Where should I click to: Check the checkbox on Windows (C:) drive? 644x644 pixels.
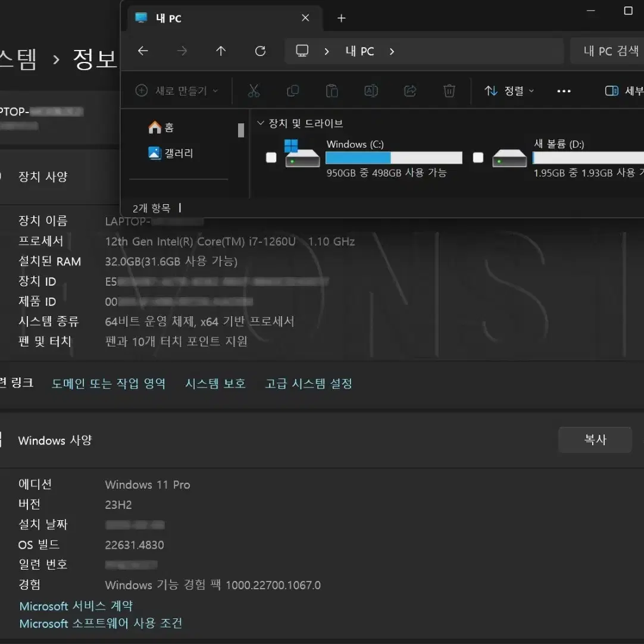point(271,158)
